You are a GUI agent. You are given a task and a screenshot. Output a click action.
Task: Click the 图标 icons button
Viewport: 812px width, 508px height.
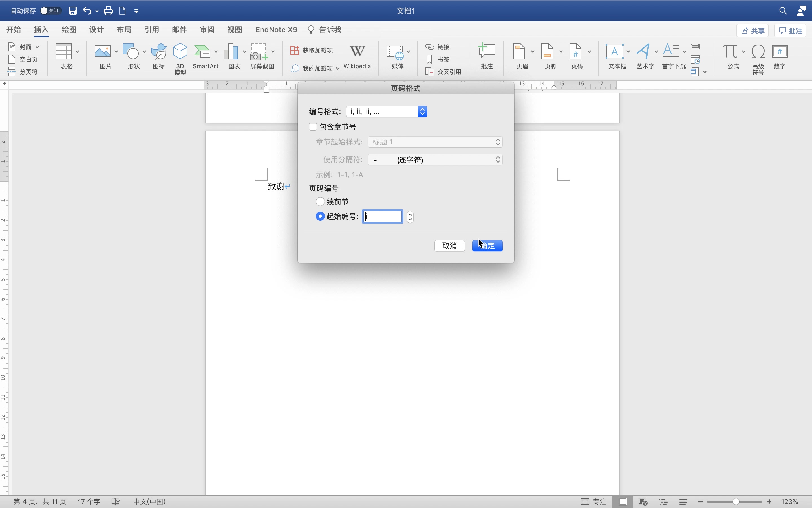pos(159,52)
